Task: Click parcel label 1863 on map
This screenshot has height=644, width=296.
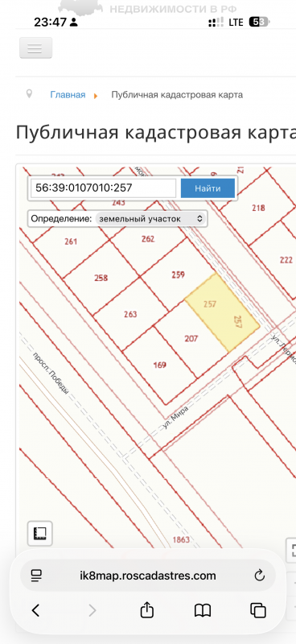Action: [181, 539]
